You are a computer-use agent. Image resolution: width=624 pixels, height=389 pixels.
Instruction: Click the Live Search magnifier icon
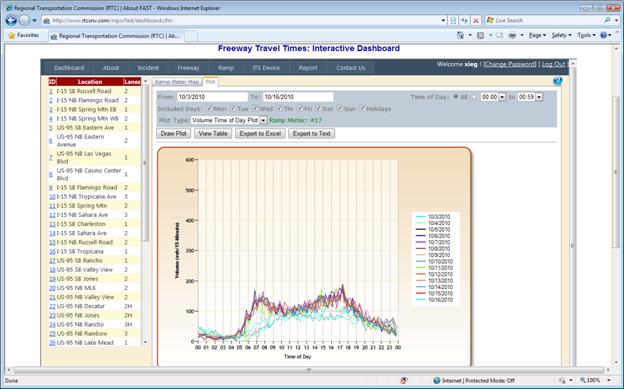(607, 20)
